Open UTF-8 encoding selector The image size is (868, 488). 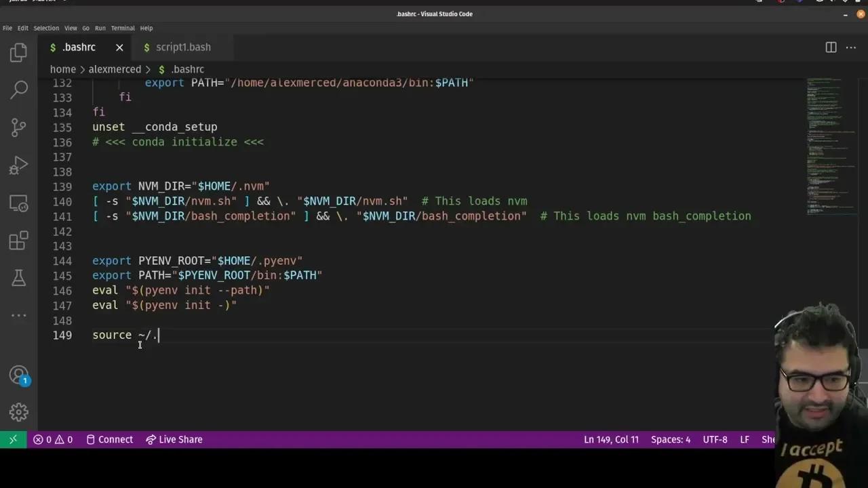[715, 439]
